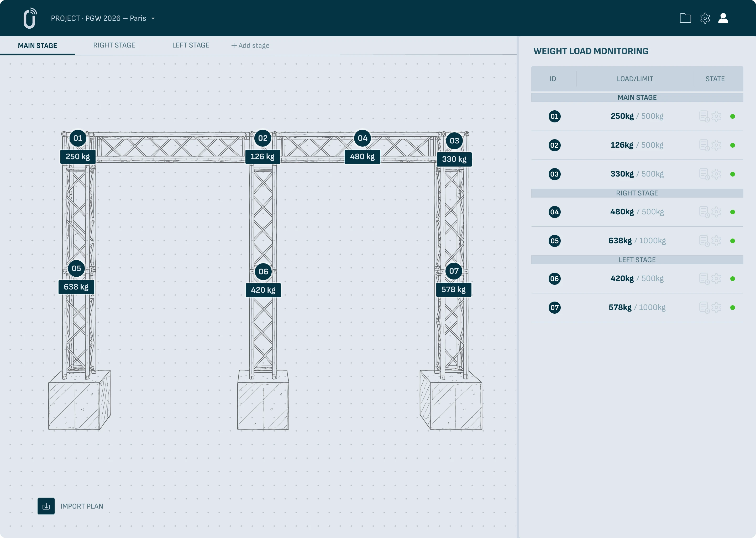Viewport: 756px width, 538px height.
Task: Click the Add stage button
Action: (x=250, y=46)
